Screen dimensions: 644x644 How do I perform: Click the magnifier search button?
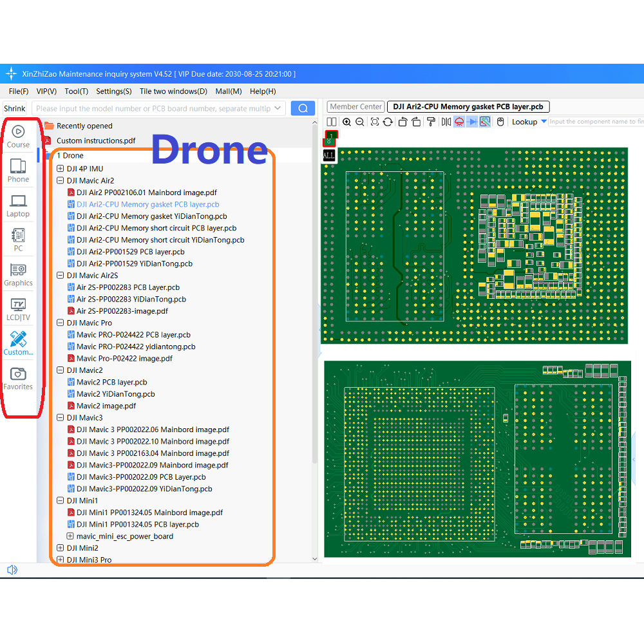303,108
